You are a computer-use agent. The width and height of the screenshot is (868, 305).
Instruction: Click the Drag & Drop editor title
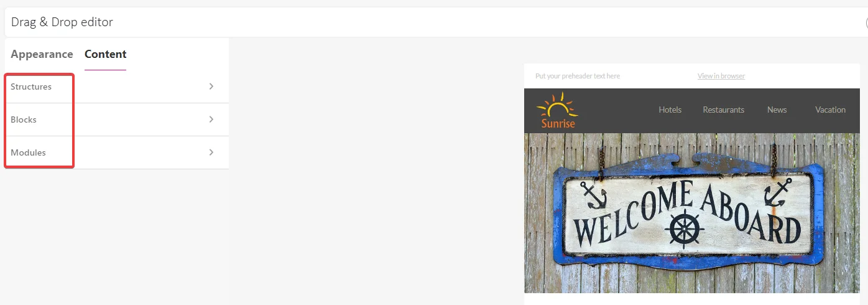(x=62, y=22)
